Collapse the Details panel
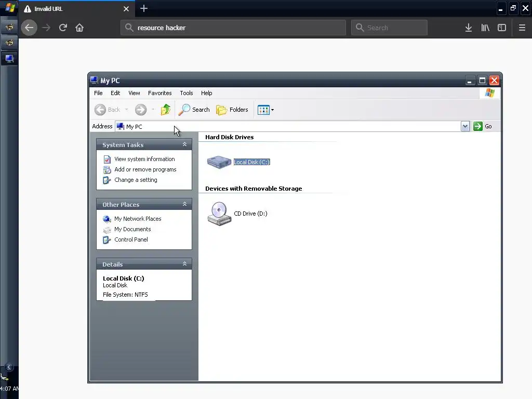 [184, 264]
